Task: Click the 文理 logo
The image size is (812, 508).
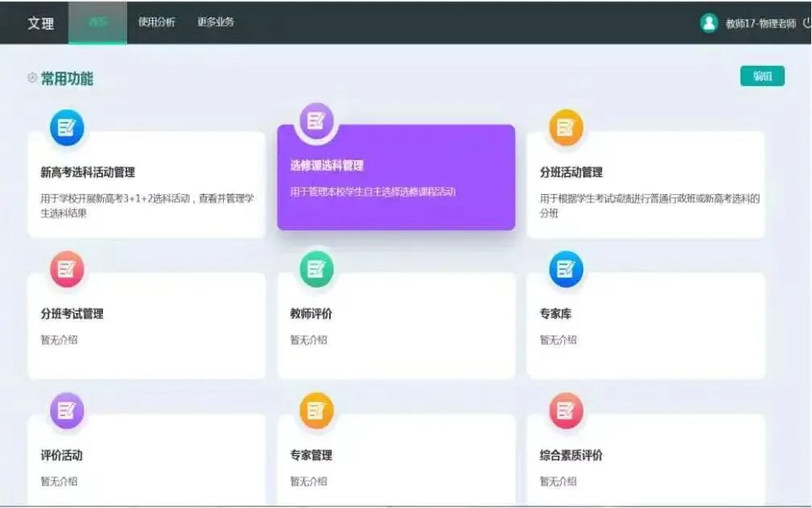Action: pos(39,22)
